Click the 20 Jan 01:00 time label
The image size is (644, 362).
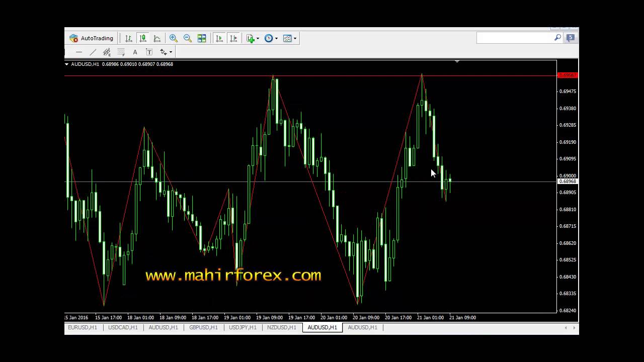tap(334, 318)
